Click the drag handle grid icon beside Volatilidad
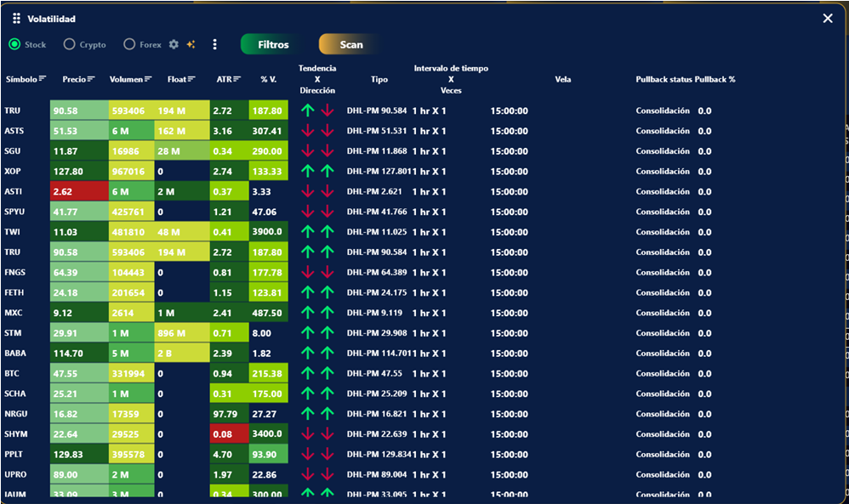 click(16, 19)
